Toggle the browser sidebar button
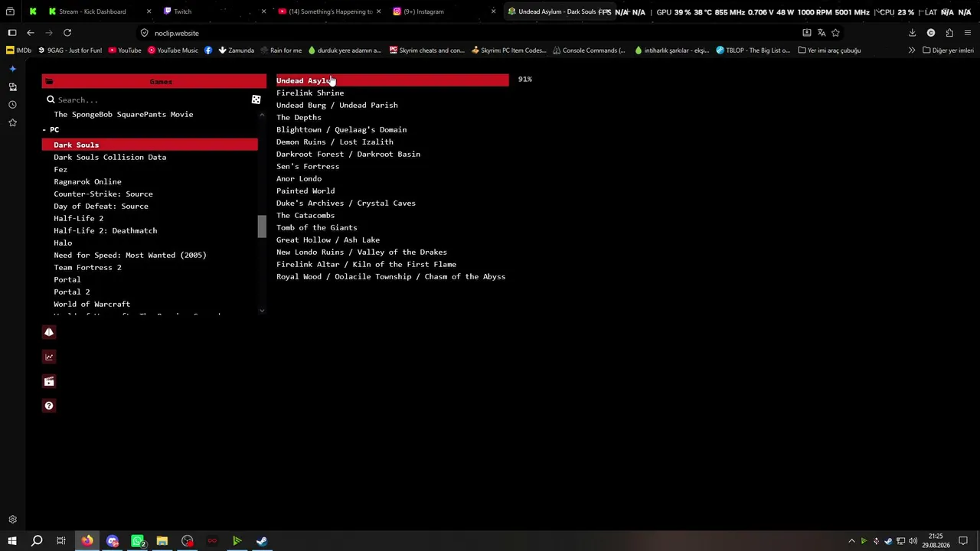980x551 pixels. 12,33
